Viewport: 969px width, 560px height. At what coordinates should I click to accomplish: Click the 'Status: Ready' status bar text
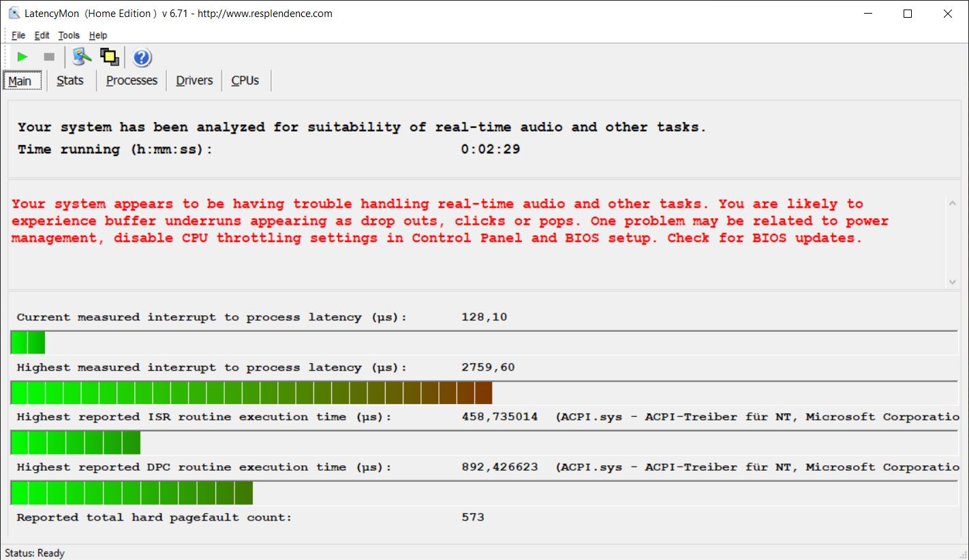coord(35,553)
